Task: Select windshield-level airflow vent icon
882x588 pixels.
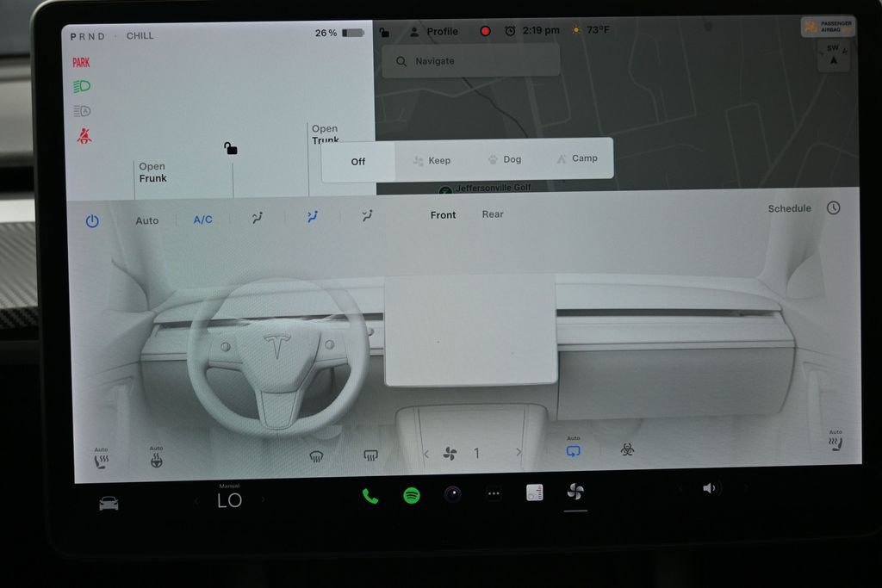Action: click(257, 218)
